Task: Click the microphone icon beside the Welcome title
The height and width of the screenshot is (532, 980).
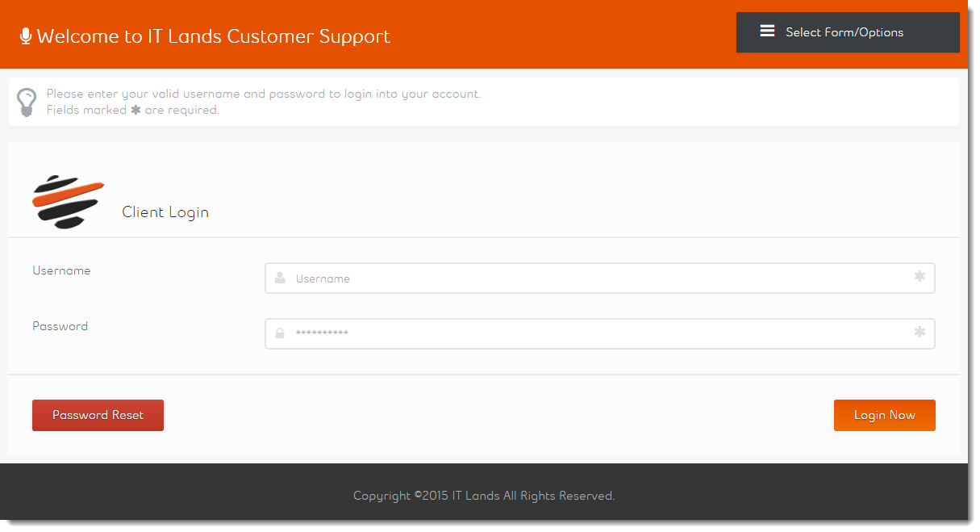Action: [x=26, y=36]
